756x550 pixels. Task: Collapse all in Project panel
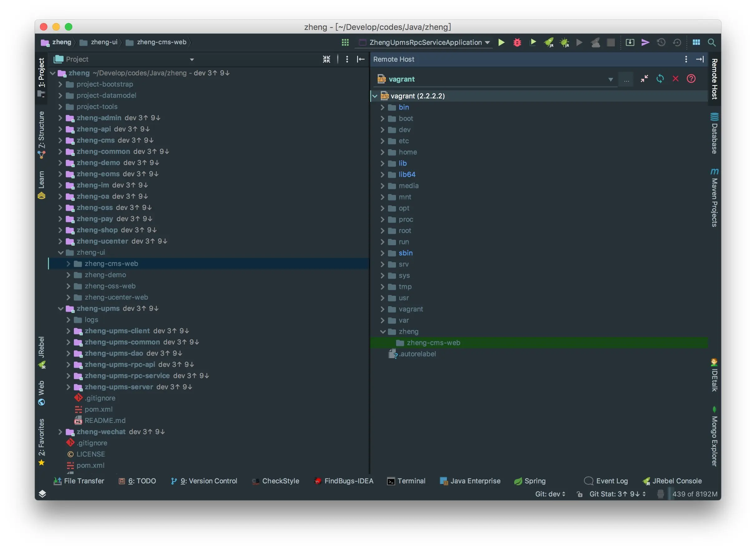point(326,59)
